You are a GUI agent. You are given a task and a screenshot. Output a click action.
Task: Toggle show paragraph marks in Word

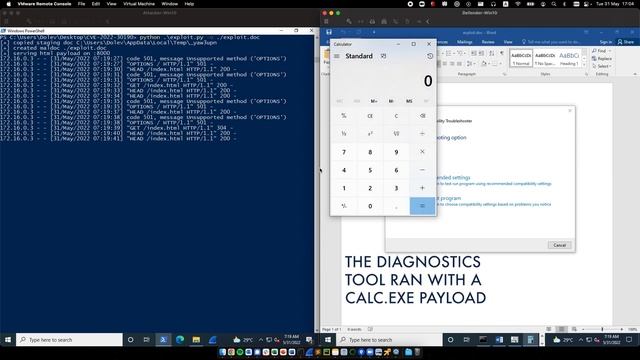click(x=502, y=53)
